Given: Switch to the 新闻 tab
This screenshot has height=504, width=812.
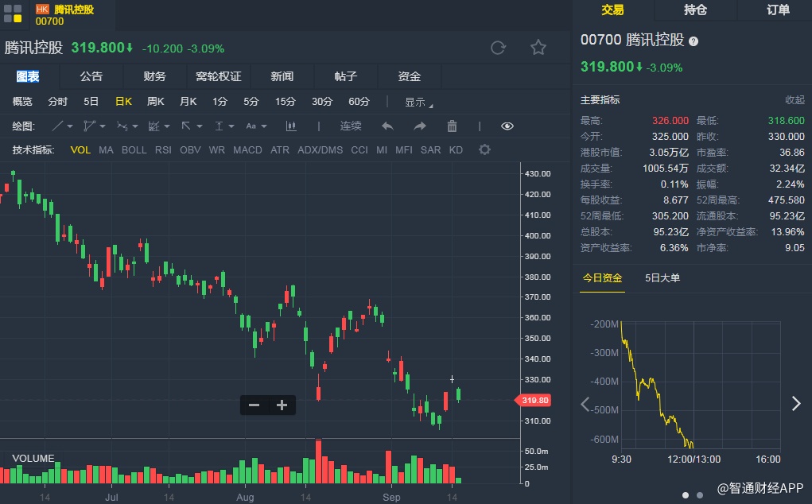Looking at the screenshot, I should [x=282, y=76].
